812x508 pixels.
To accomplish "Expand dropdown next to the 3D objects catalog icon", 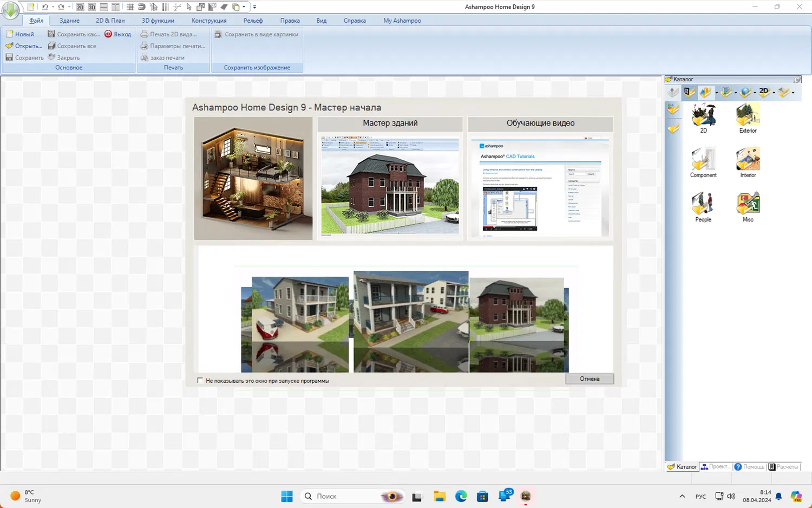I will coord(716,93).
